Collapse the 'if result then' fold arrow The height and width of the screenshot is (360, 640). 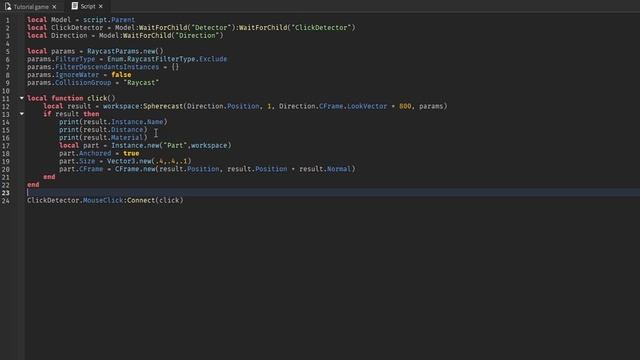[22, 114]
